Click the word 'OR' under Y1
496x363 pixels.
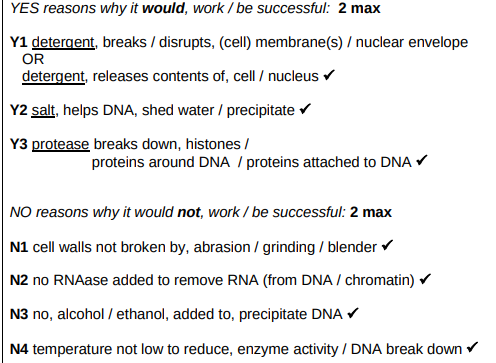click(x=33, y=59)
